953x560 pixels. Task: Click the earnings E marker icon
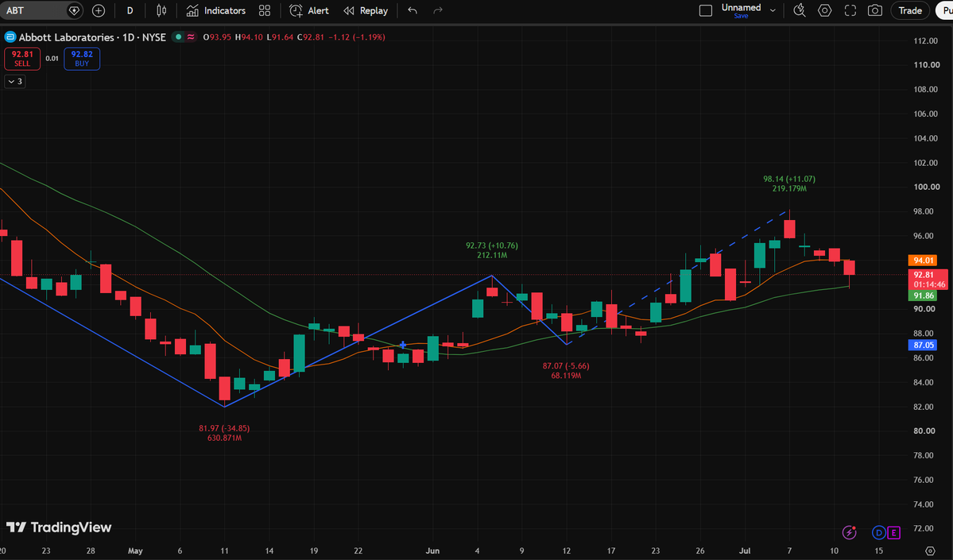coord(893,533)
